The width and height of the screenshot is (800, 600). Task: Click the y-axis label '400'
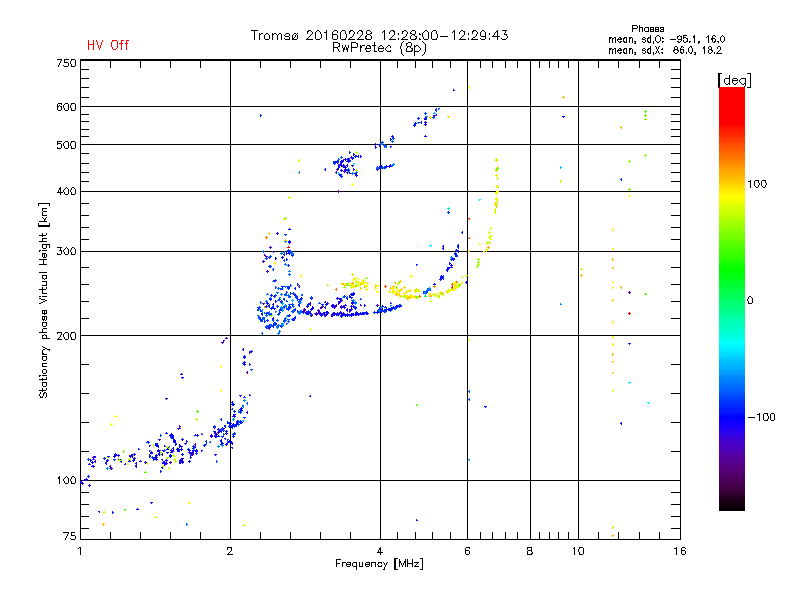[x=66, y=191]
